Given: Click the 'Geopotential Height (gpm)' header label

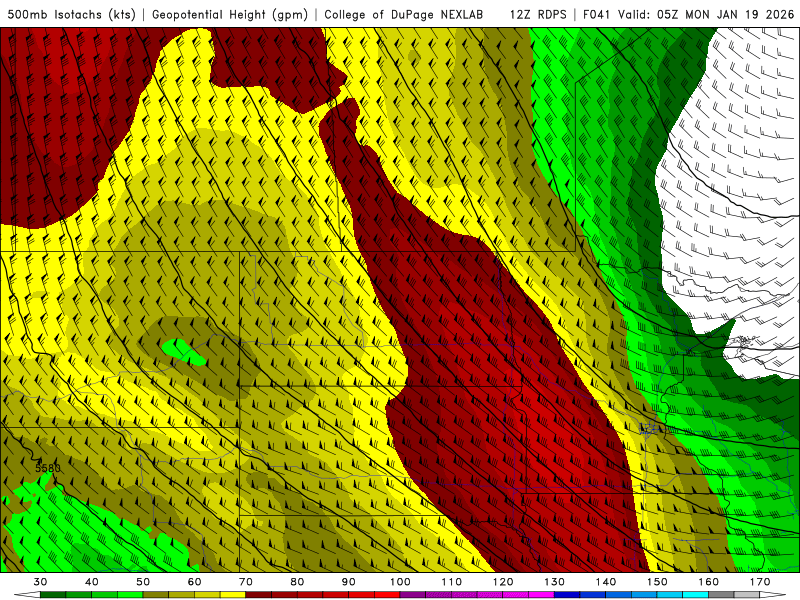Looking at the screenshot, I should coord(230,15).
